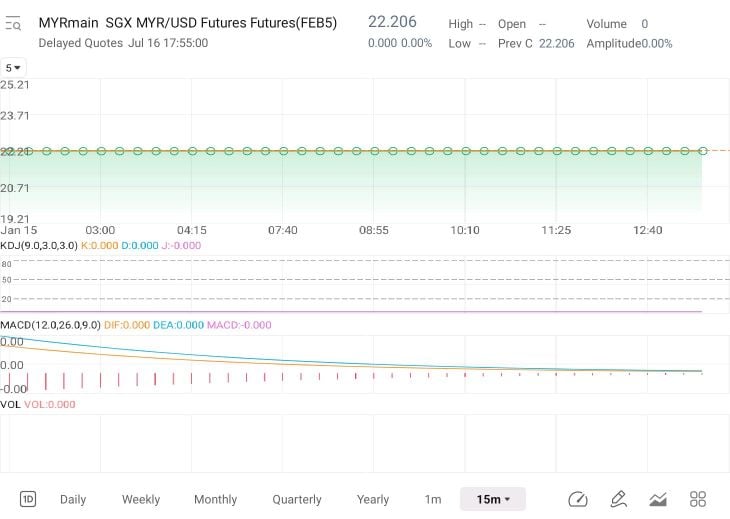Click the last data point circle on price line
The width and height of the screenshot is (730, 519).
click(x=703, y=151)
